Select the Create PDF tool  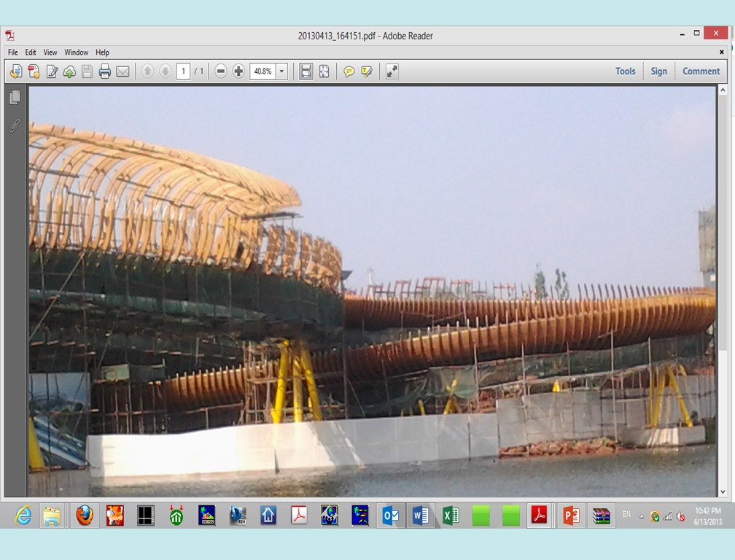34,71
